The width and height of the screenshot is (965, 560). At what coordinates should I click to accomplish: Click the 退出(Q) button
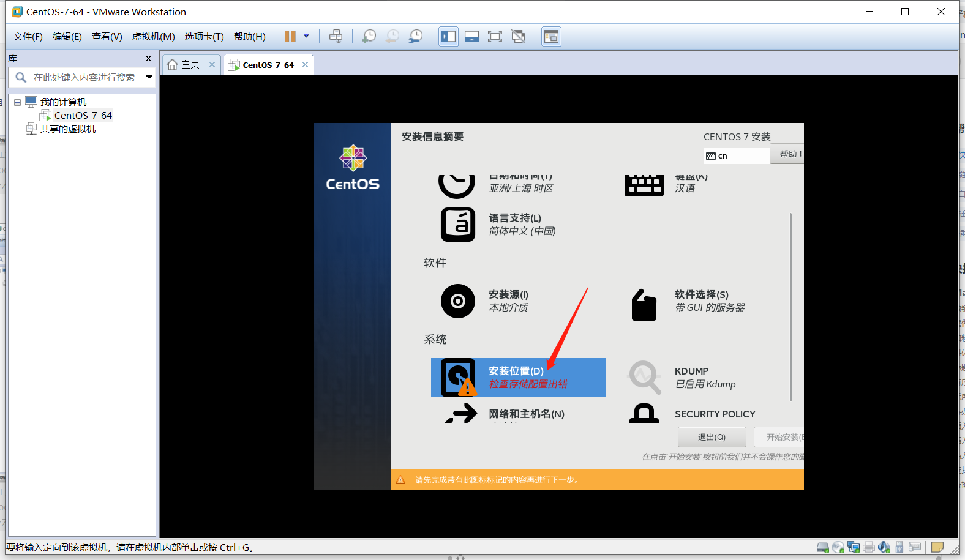click(x=712, y=437)
